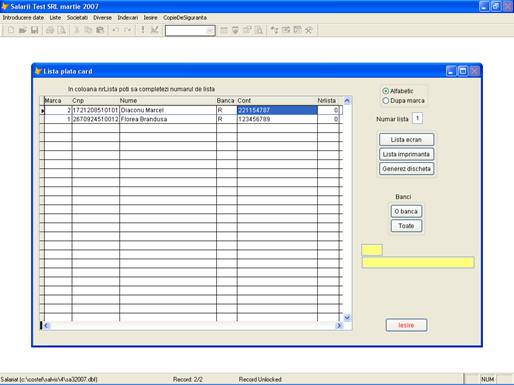
Task: Open the Societati menu
Action: click(77, 17)
